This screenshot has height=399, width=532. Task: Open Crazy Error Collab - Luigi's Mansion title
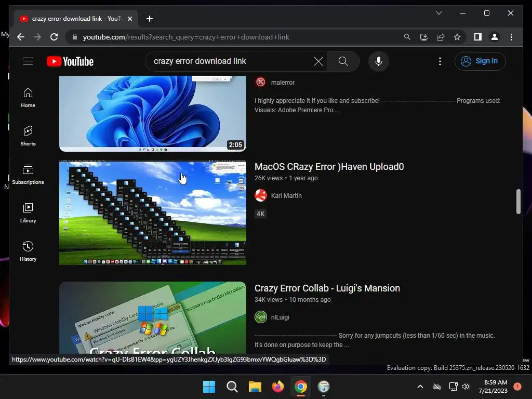pyautogui.click(x=327, y=288)
